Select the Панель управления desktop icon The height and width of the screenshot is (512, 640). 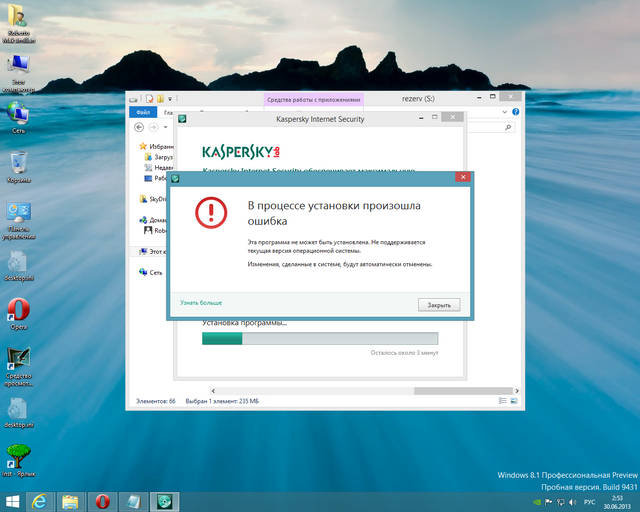point(18,220)
